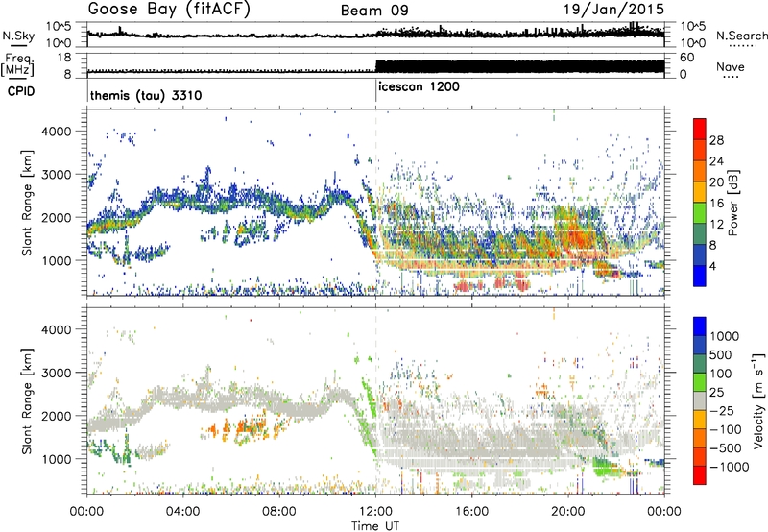Click the '20:00' time axis tick label
This screenshot has height=532, width=768.
[568, 512]
